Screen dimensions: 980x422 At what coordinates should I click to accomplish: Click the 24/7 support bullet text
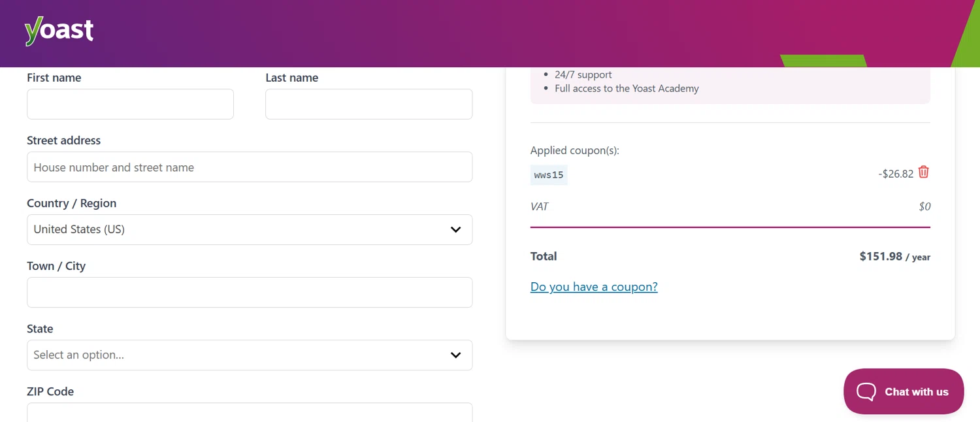point(583,74)
